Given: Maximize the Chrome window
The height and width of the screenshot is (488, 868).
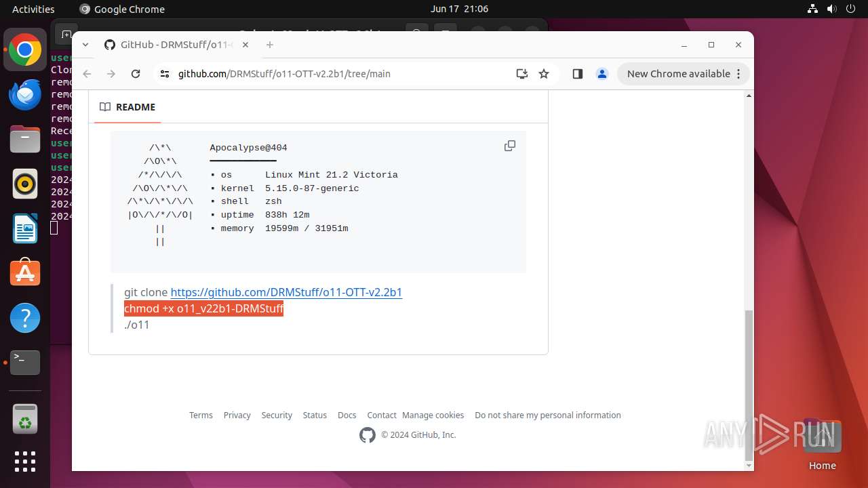Looking at the screenshot, I should [x=711, y=45].
